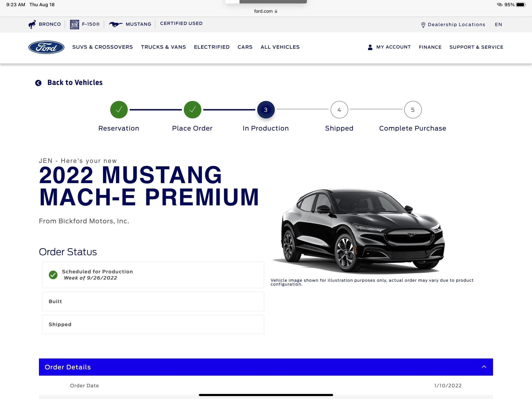Click Certified Used link
Screen dimensions: 532x399
coord(181,23)
